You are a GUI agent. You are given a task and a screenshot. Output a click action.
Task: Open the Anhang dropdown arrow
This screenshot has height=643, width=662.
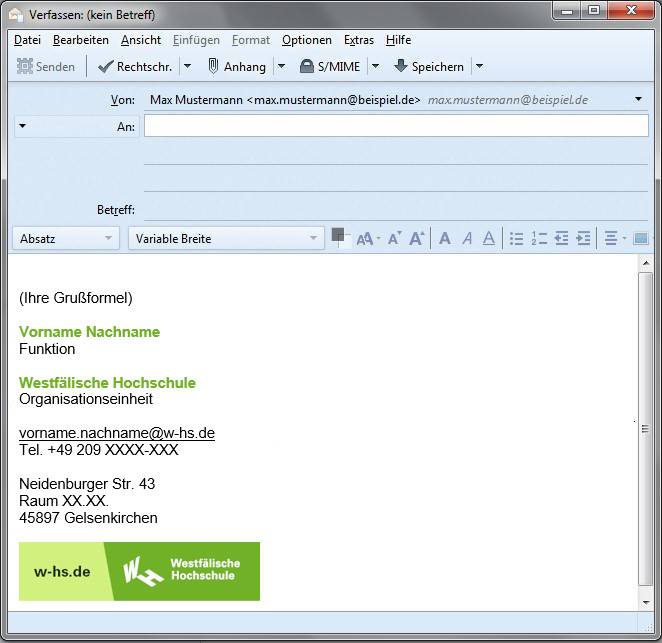281,66
